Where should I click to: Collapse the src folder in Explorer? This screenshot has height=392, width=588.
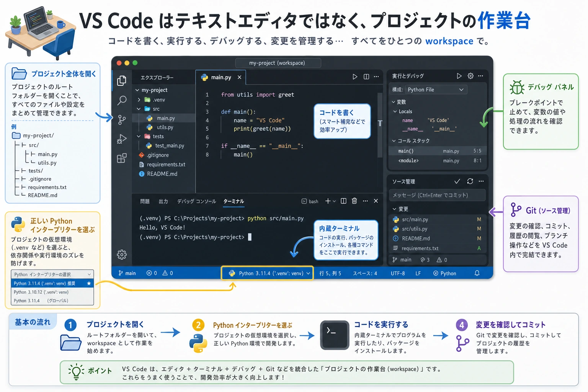139,109
